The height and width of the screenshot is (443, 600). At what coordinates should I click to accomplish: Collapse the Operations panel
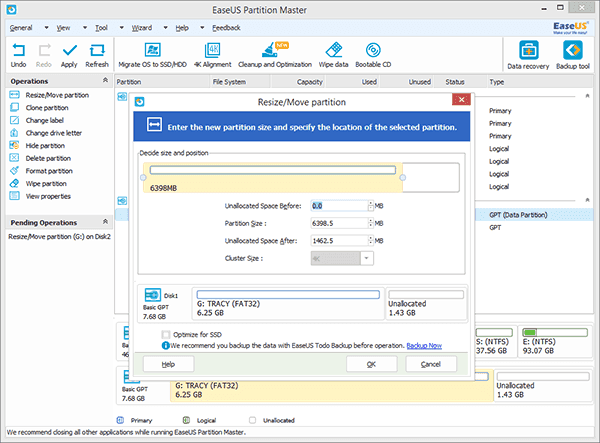click(x=105, y=80)
